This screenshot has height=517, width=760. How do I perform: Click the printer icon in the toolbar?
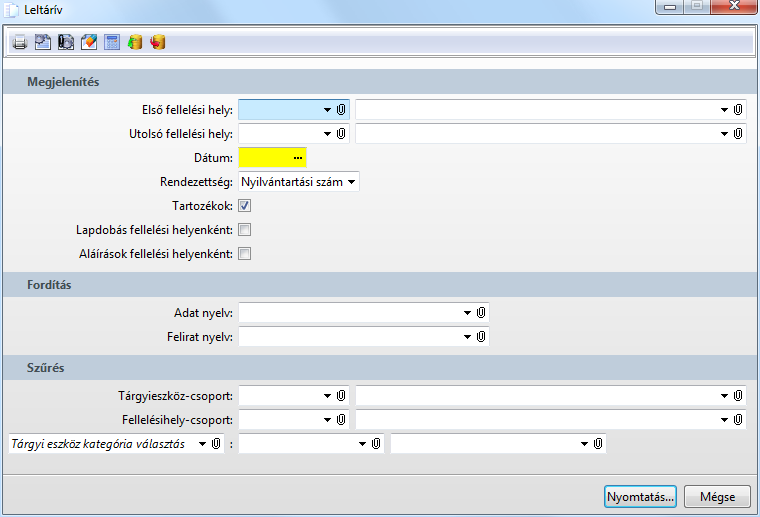pyautogui.click(x=20, y=43)
